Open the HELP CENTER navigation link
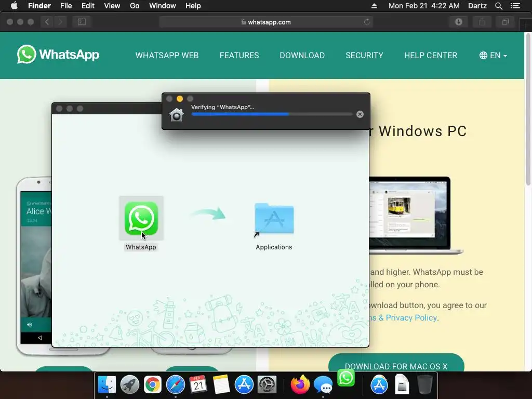The image size is (532, 399). [x=431, y=55]
